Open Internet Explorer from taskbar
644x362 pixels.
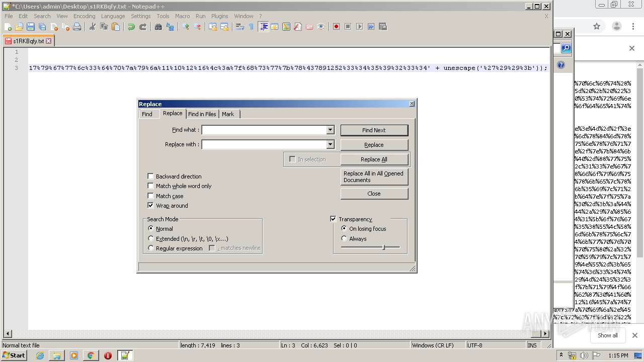tap(40, 355)
